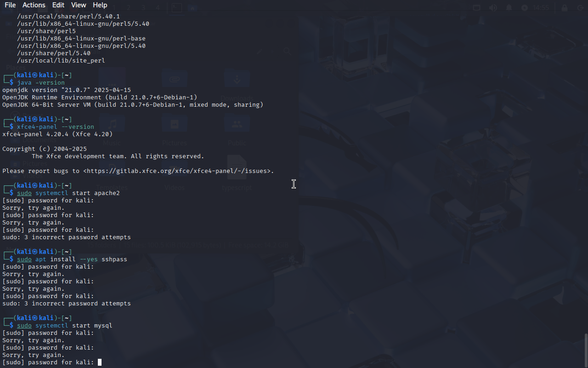Click the 'sudo systemctl start apache2' command
Screen dimensions: 588x368
tap(68, 193)
